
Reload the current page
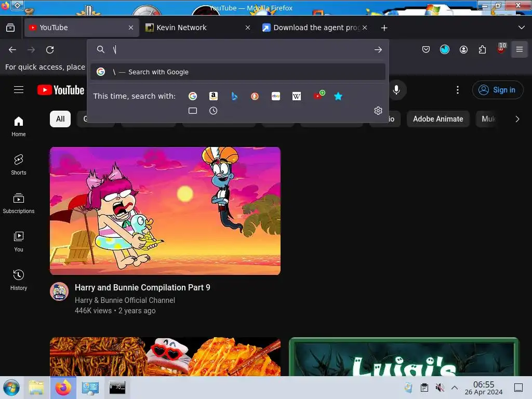click(x=50, y=50)
